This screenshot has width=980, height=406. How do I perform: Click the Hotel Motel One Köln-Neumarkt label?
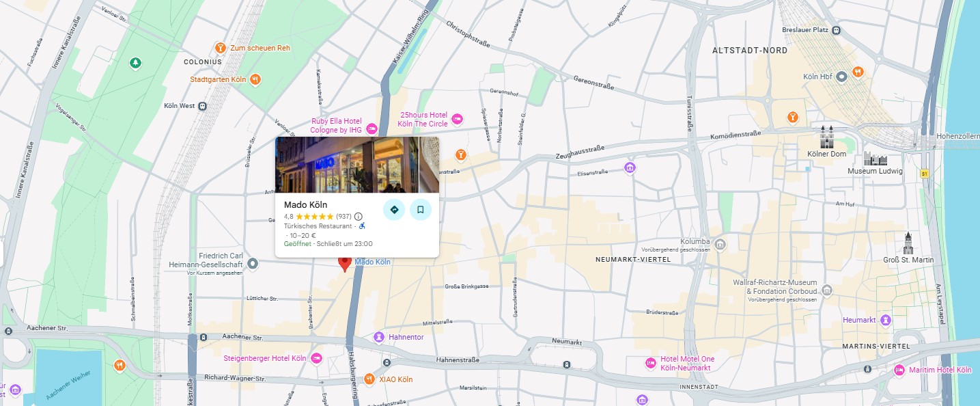tap(688, 364)
